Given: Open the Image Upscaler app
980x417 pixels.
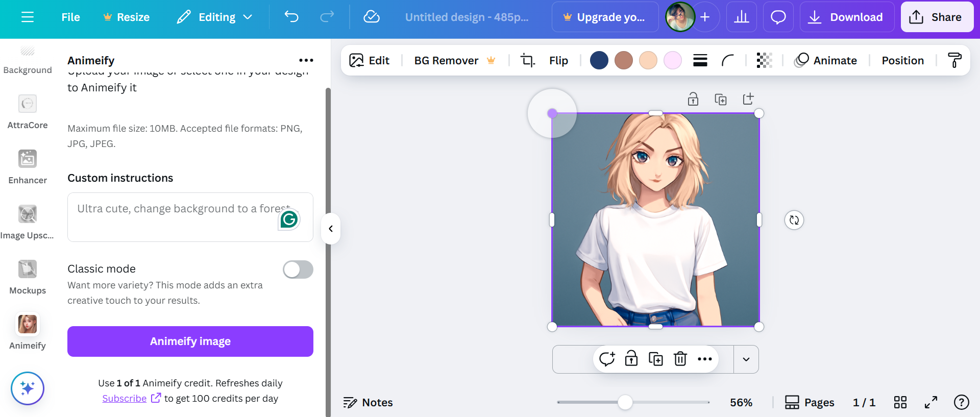Looking at the screenshot, I should point(28,222).
